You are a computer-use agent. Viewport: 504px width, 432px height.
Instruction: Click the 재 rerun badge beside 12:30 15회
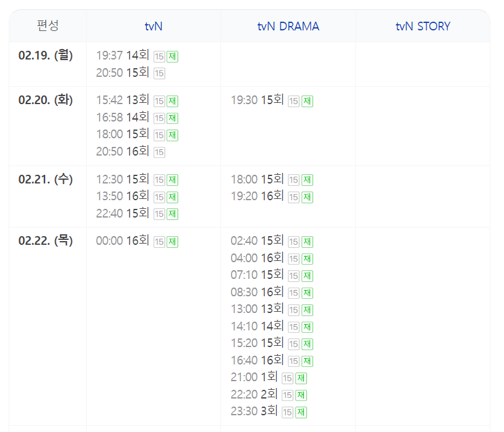(172, 180)
